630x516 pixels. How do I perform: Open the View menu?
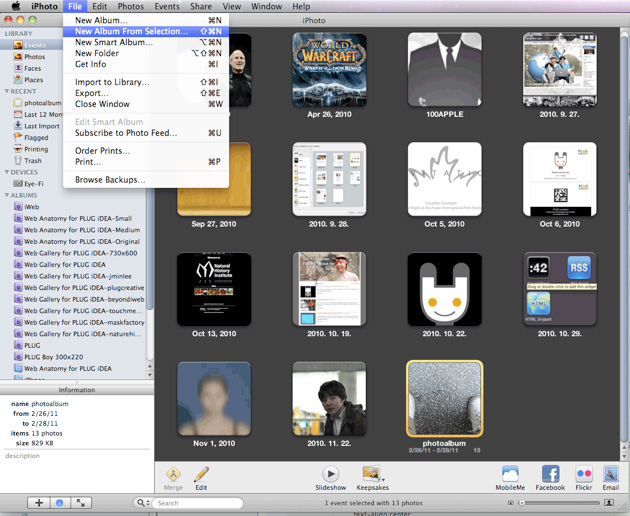point(232,6)
